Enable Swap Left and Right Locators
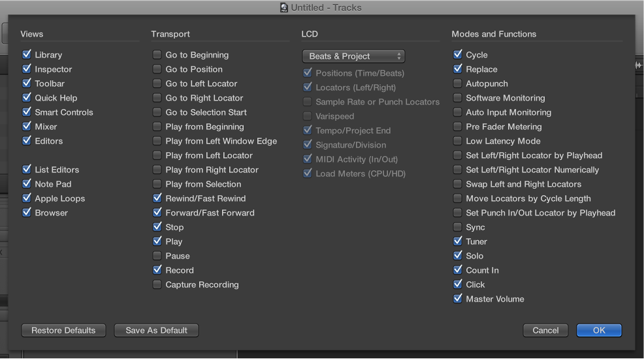The width and height of the screenshot is (644, 359). click(x=458, y=184)
